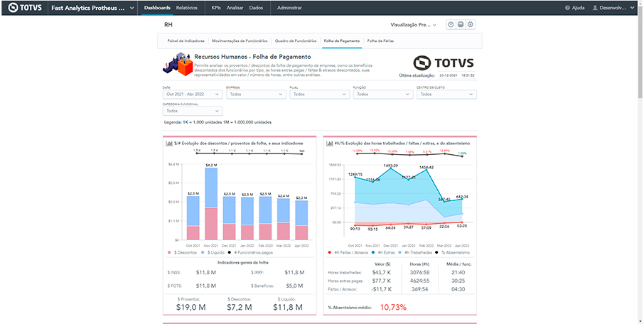Open Relatórios in top navigation
Image resolution: width=644 pixels, height=324 pixels.
click(186, 8)
